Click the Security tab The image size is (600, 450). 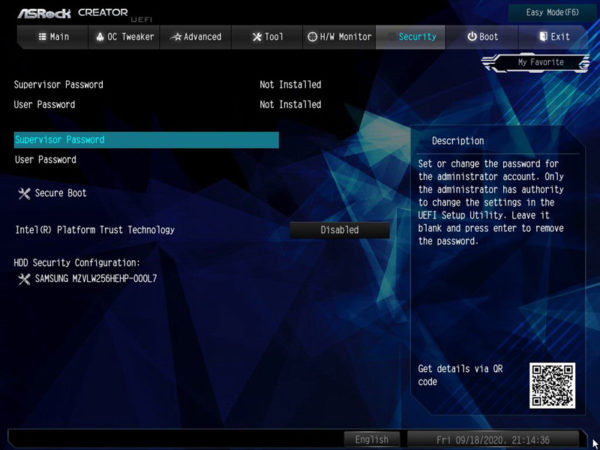(x=410, y=37)
